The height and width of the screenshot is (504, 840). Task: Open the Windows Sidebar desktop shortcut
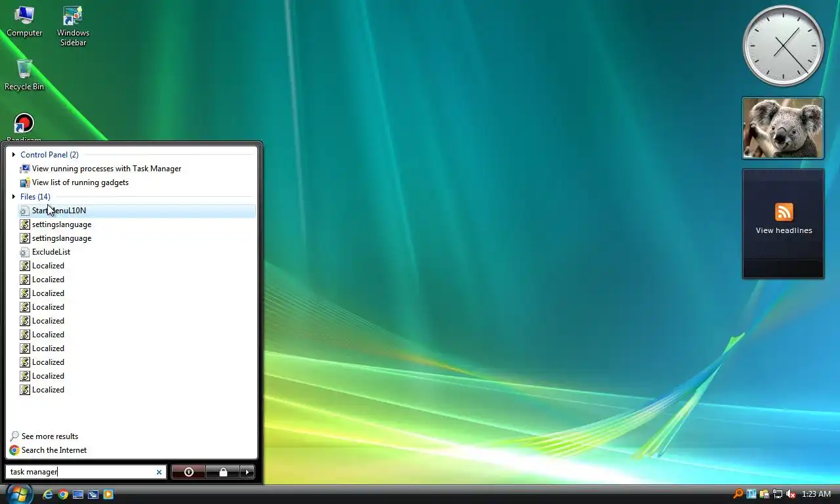pyautogui.click(x=73, y=26)
